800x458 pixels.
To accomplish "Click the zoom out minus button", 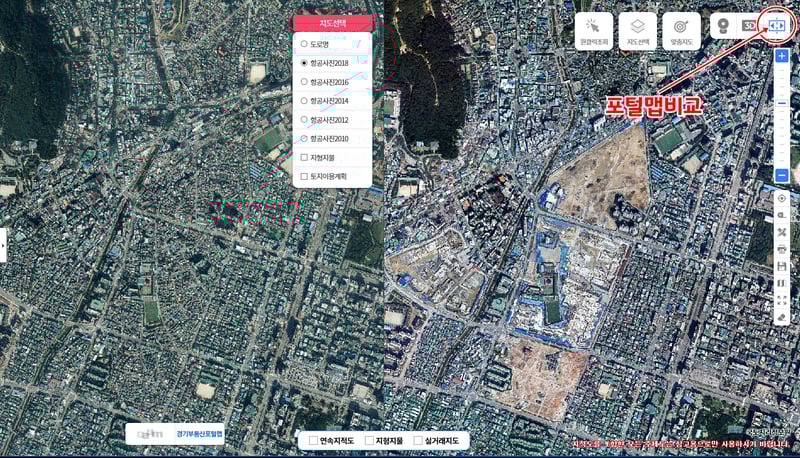I will tap(782, 175).
